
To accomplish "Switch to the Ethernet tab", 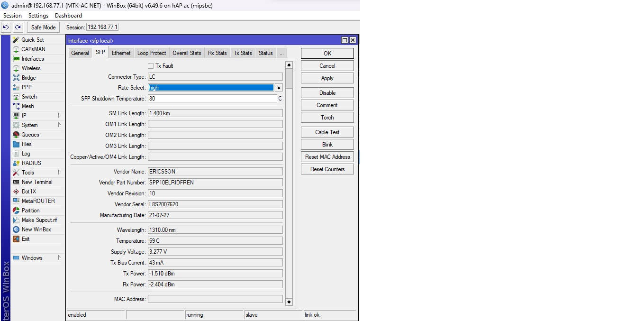I will pyautogui.click(x=121, y=53).
